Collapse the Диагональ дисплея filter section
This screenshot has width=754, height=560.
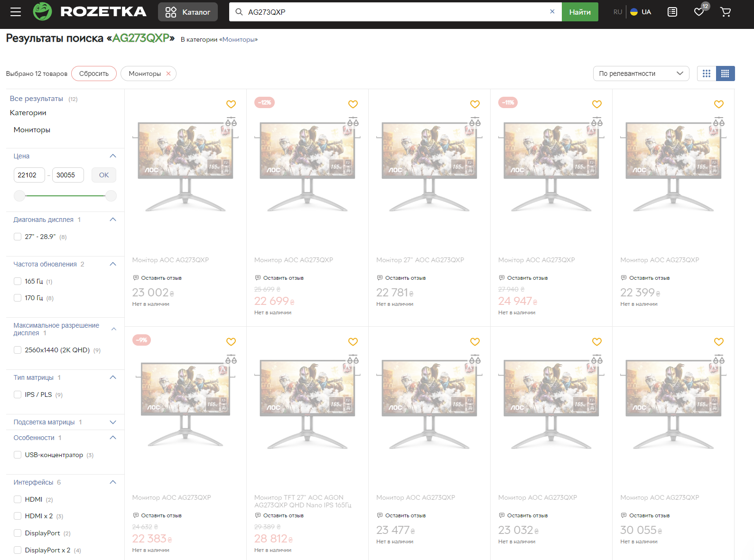point(113,220)
